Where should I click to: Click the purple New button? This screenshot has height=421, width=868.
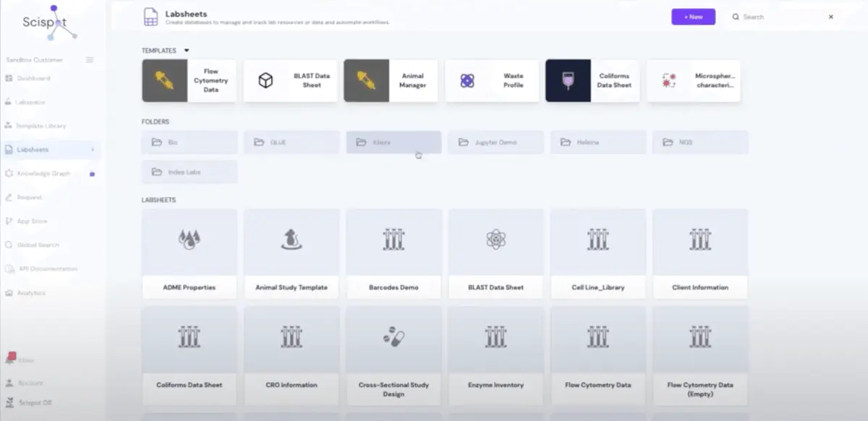point(693,17)
